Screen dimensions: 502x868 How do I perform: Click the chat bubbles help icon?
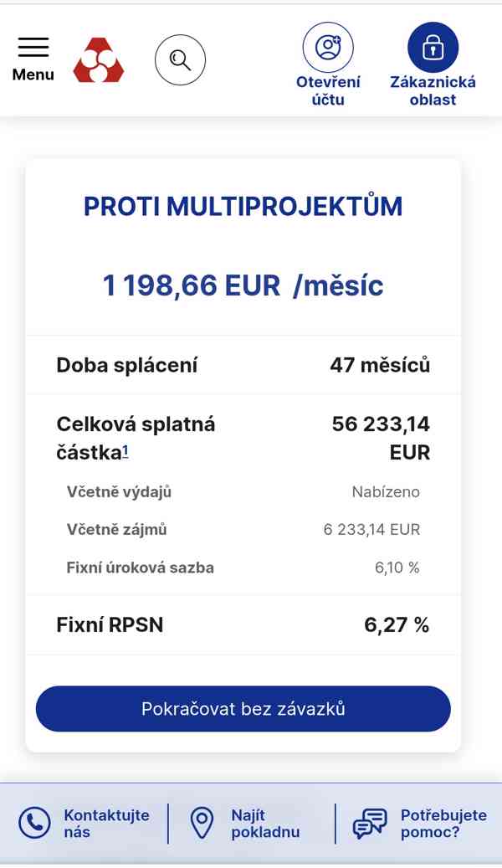point(369,824)
